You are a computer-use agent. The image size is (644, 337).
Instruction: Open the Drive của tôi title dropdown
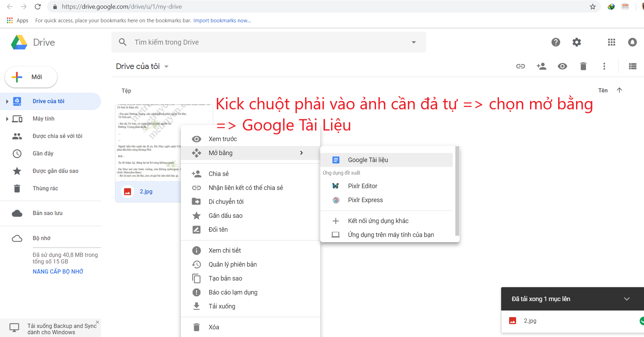point(166,67)
